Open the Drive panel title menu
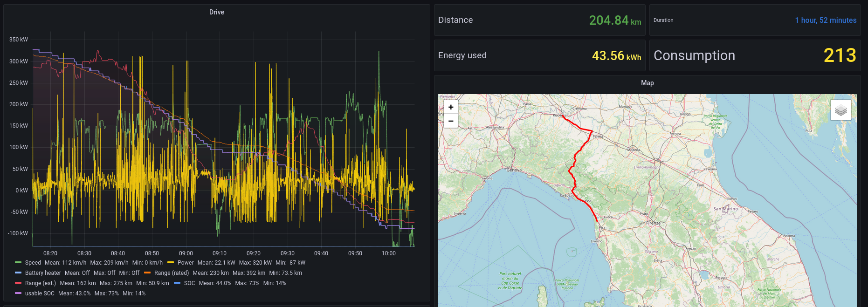The height and width of the screenshot is (307, 868). coord(217,12)
